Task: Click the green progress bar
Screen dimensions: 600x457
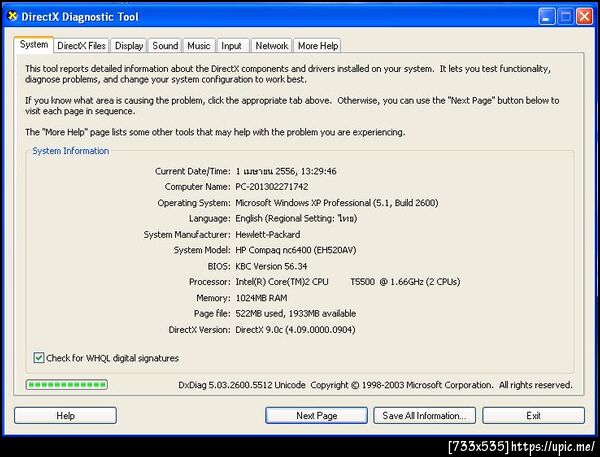Action: click(67, 385)
